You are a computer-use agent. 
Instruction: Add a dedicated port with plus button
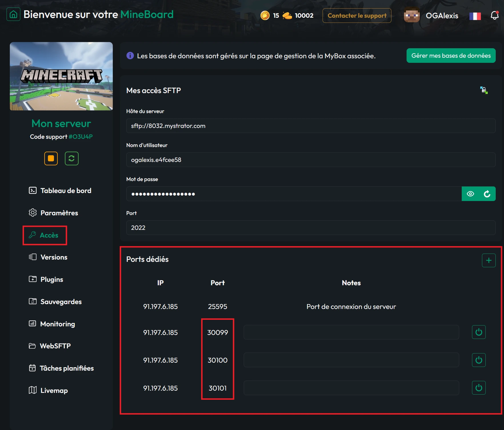(489, 260)
